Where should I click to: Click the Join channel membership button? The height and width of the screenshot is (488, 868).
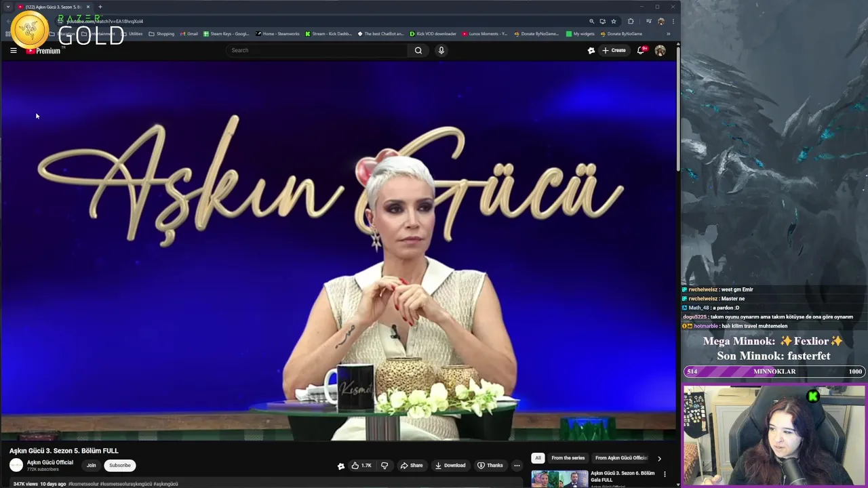tap(91, 466)
